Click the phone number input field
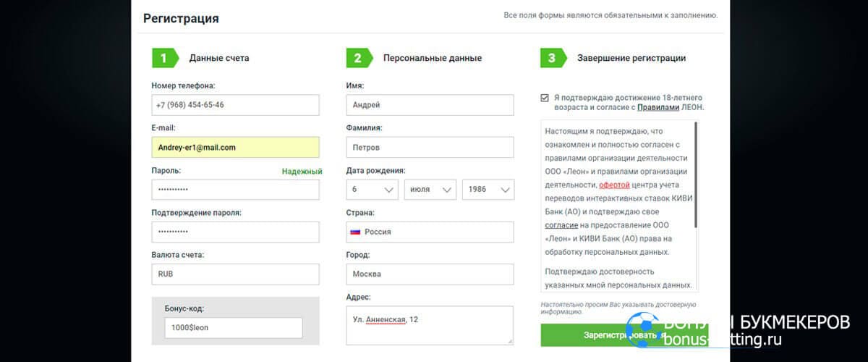 click(x=235, y=105)
